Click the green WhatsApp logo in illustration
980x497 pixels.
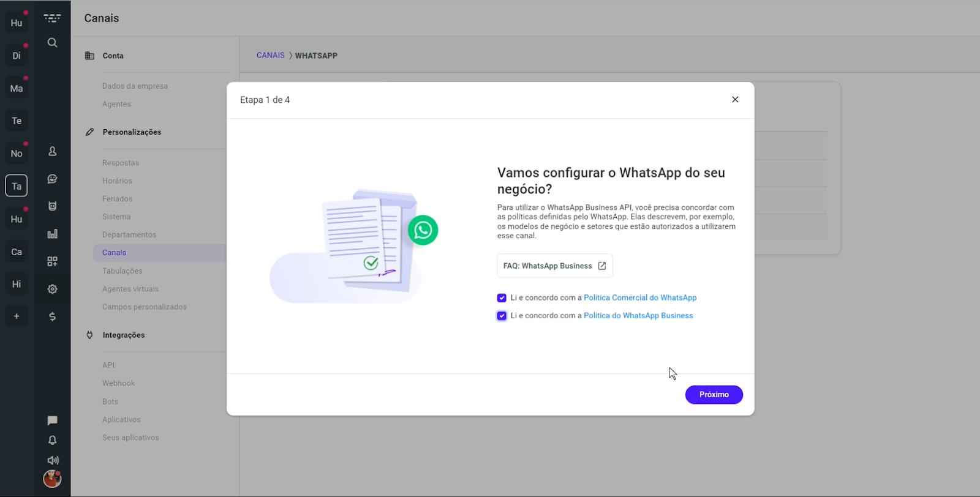coord(423,230)
